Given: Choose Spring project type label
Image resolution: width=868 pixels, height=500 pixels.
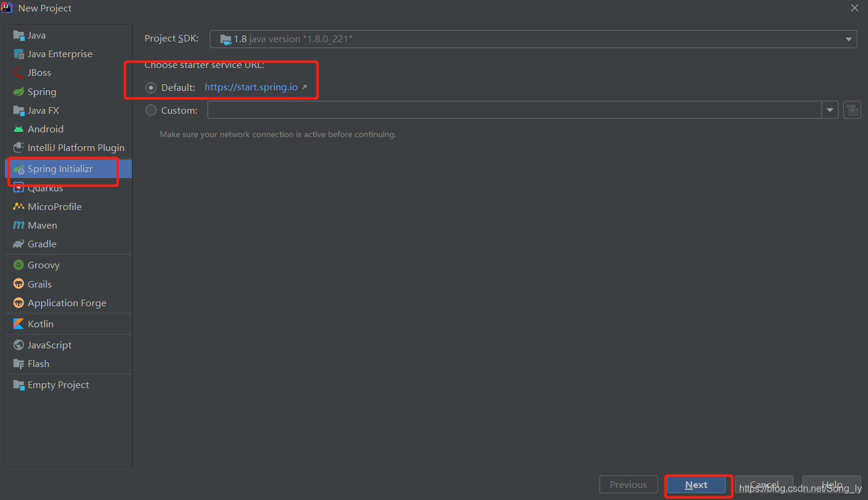Looking at the screenshot, I should click(x=42, y=91).
